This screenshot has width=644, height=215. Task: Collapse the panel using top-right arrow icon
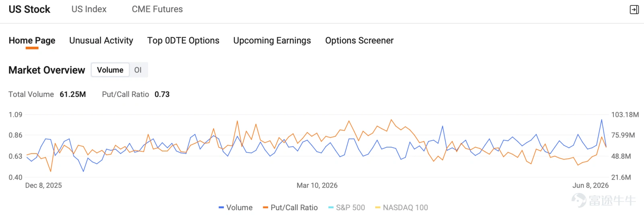634,10
